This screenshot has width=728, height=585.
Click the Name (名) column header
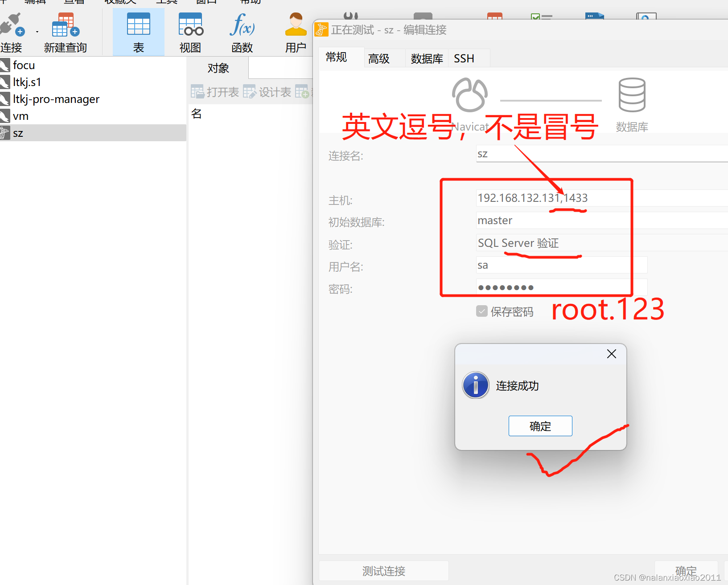click(x=197, y=114)
